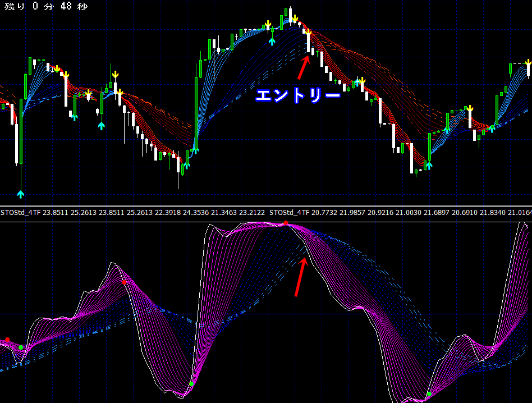Click the countdown timer text 残り 0 分 48 秒

[46, 6]
